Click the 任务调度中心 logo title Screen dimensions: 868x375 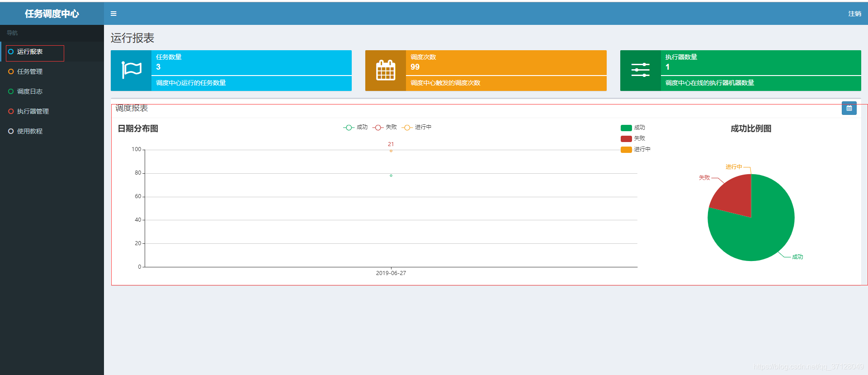pos(52,14)
